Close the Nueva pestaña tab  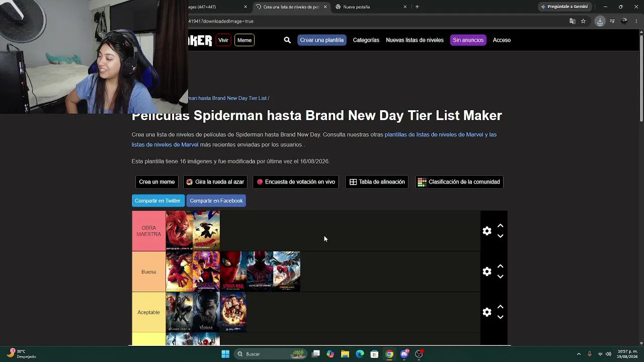(405, 7)
